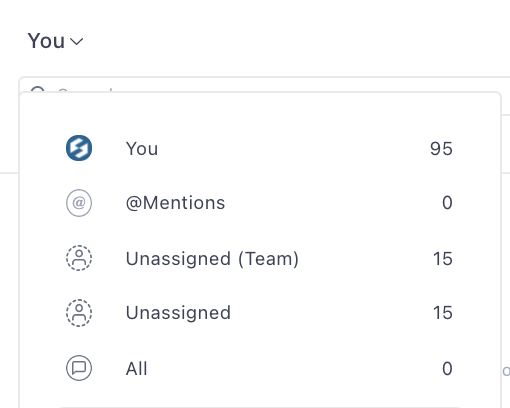Click the blue avatar icon beside You
Image resolution: width=510 pixels, height=408 pixels.
(x=79, y=148)
